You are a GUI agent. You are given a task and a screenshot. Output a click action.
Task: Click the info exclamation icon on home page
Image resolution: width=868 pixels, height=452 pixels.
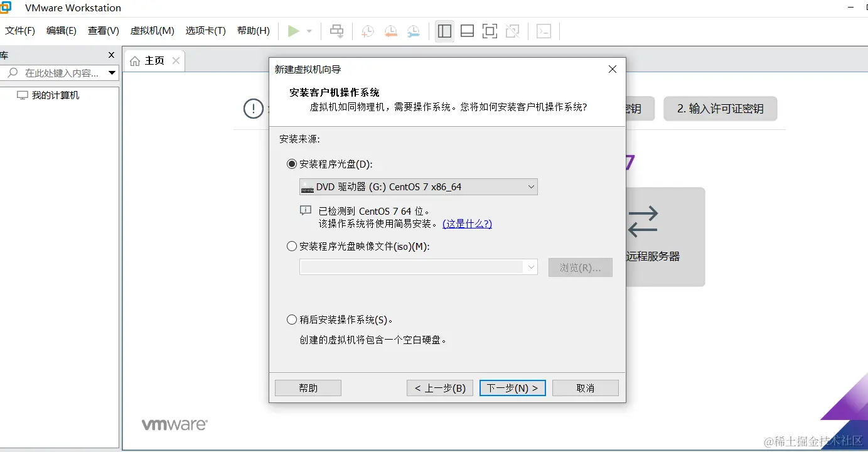[254, 109]
